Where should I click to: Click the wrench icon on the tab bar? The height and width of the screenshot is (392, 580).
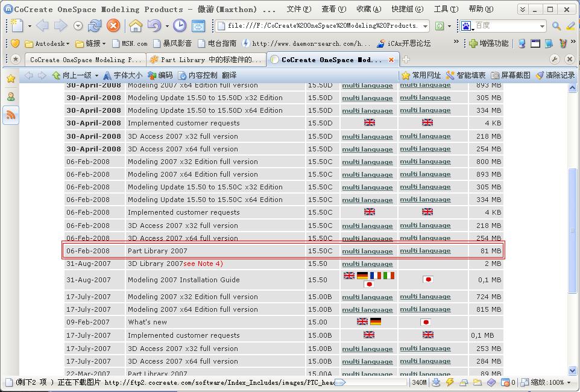(x=555, y=59)
